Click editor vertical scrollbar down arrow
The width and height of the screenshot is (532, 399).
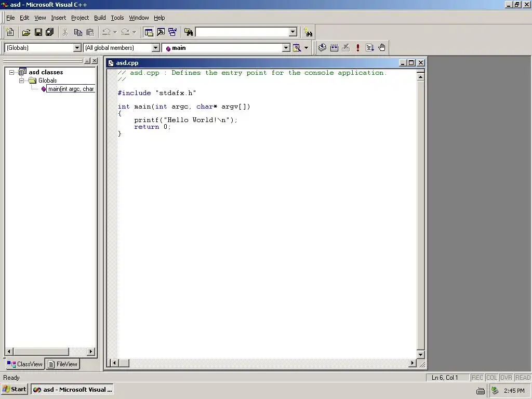(x=420, y=354)
